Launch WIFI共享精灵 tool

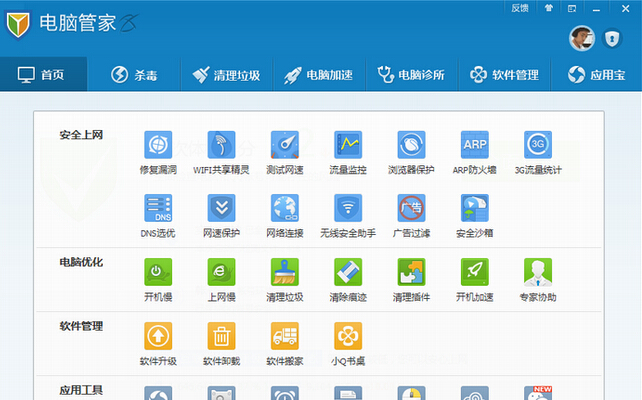[x=221, y=145]
